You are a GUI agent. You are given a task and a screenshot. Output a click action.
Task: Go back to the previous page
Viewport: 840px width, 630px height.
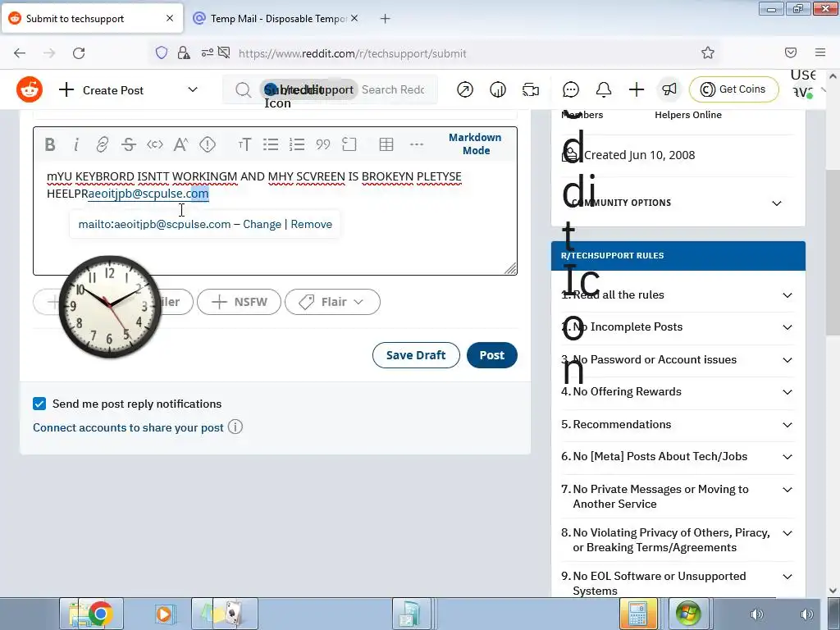(20, 52)
